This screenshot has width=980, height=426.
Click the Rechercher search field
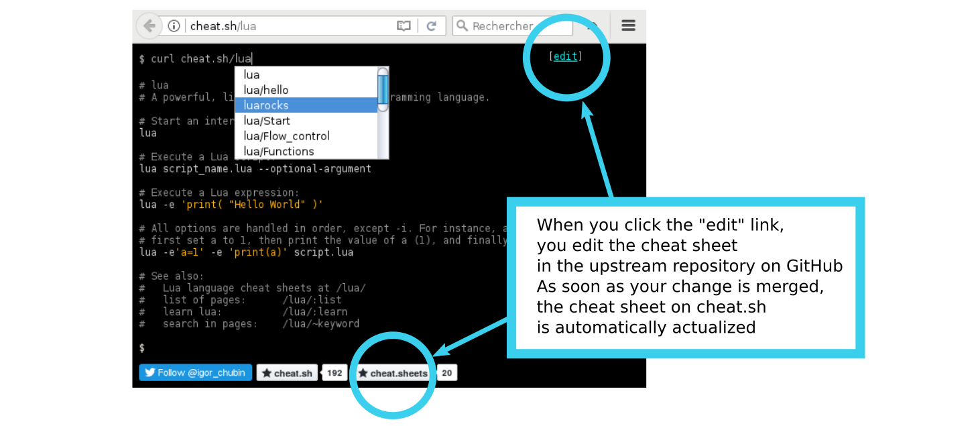(513, 26)
